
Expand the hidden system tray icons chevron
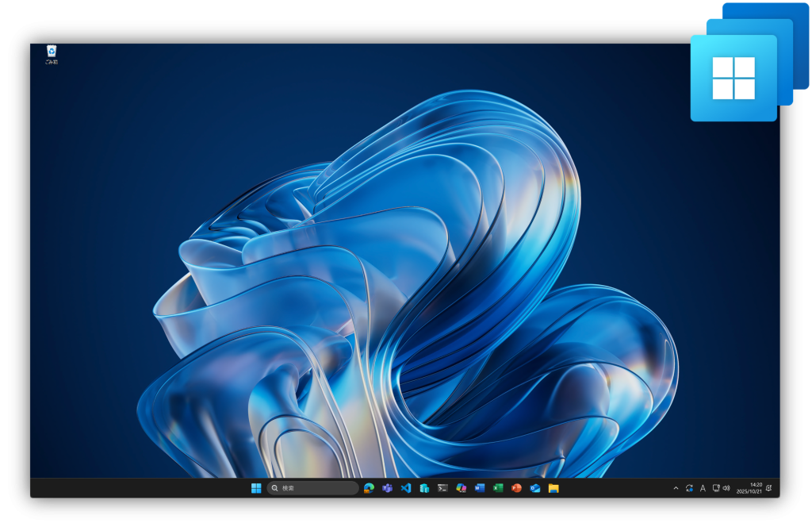[x=676, y=488]
